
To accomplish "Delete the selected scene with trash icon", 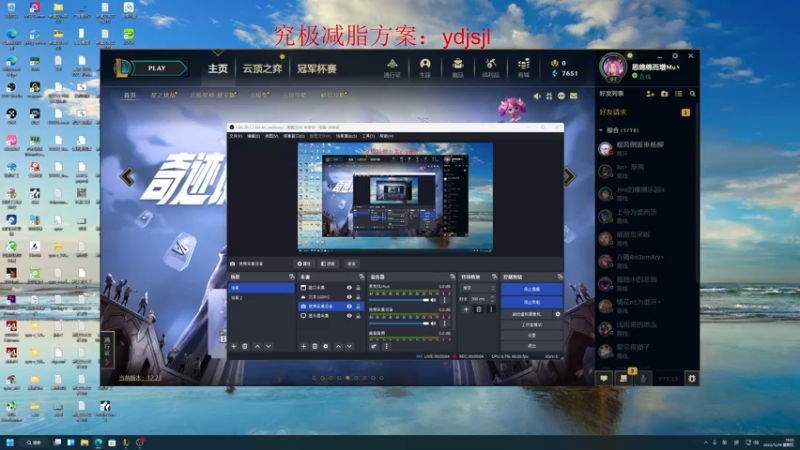I will (x=245, y=346).
